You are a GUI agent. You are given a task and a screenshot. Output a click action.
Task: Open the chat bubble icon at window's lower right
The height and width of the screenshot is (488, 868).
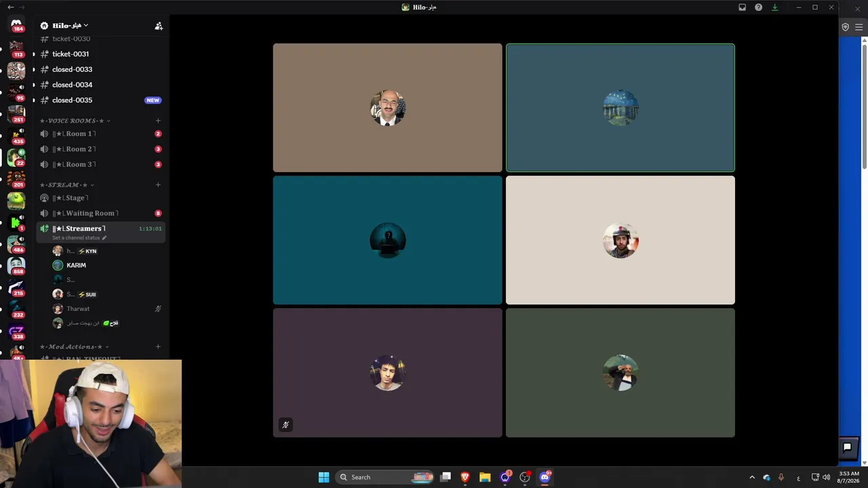tap(847, 447)
